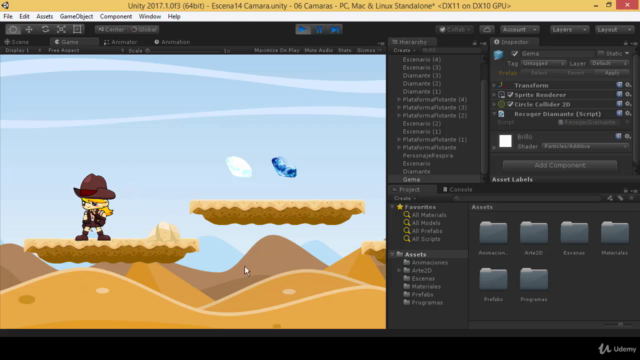Viewport: 640px width, 360px height.
Task: Select the Rect tool
Action: click(77, 29)
